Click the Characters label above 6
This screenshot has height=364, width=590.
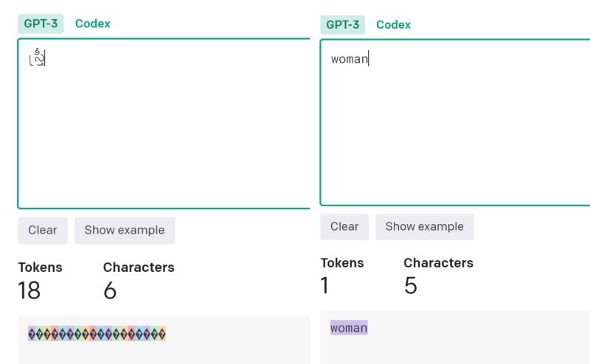point(139,267)
